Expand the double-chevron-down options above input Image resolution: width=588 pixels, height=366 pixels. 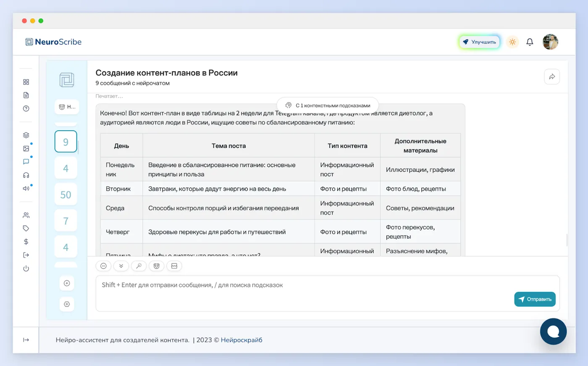(x=121, y=266)
